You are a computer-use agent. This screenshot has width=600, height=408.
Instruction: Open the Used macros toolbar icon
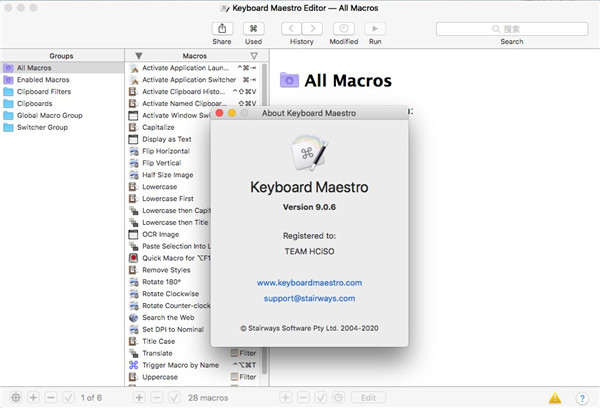(253, 29)
